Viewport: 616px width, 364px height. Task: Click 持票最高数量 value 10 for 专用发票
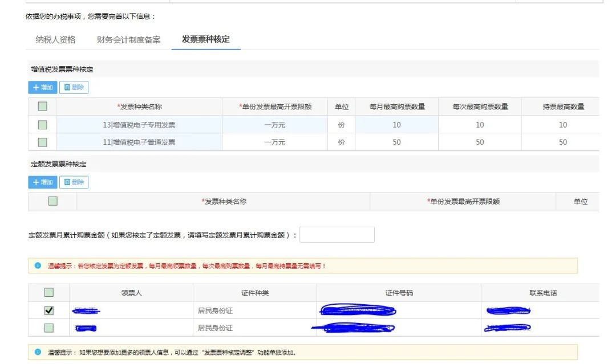pos(563,125)
